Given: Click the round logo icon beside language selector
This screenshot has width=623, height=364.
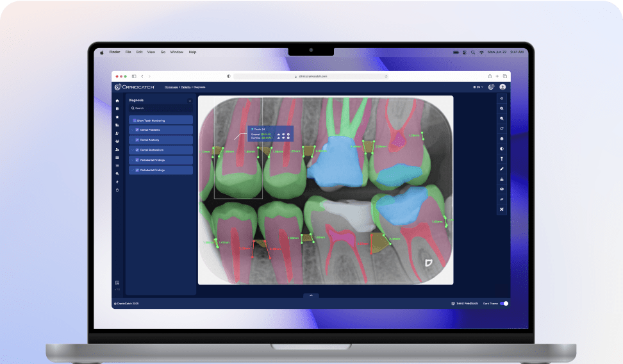Looking at the screenshot, I should coord(492,87).
